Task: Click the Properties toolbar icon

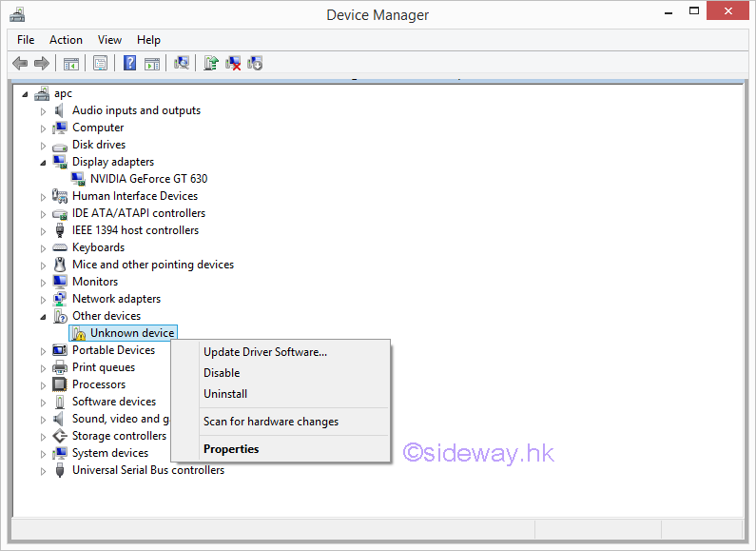Action: [100, 64]
